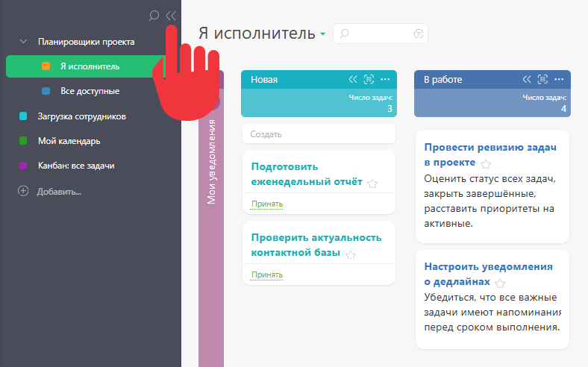Screen dimensions: 588x367
Task: Open the Подготовить еженедельный отчёт task
Action: [307, 175]
